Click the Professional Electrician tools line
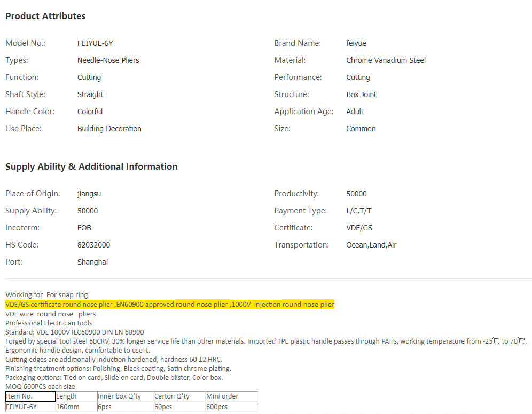 [x=49, y=323]
